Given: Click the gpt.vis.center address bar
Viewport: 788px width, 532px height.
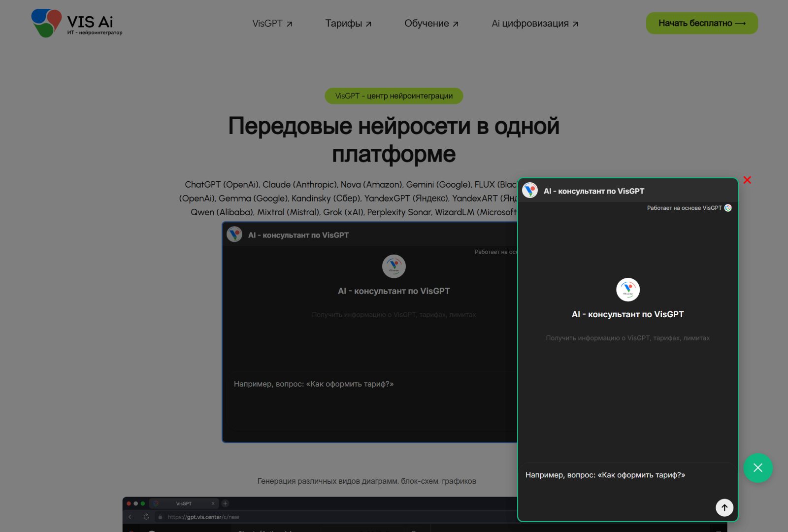Looking at the screenshot, I should coord(203,517).
